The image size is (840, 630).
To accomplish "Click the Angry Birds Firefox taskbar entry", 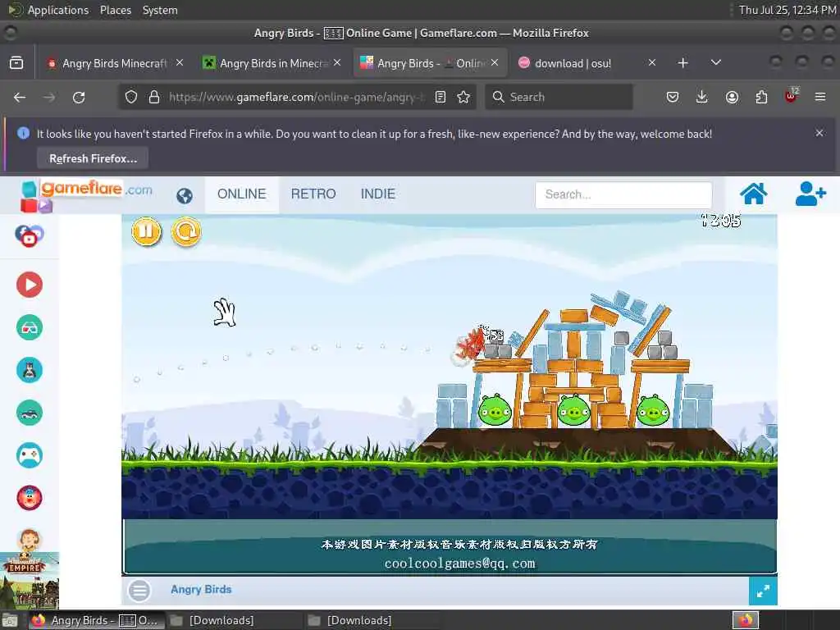I will point(95,620).
